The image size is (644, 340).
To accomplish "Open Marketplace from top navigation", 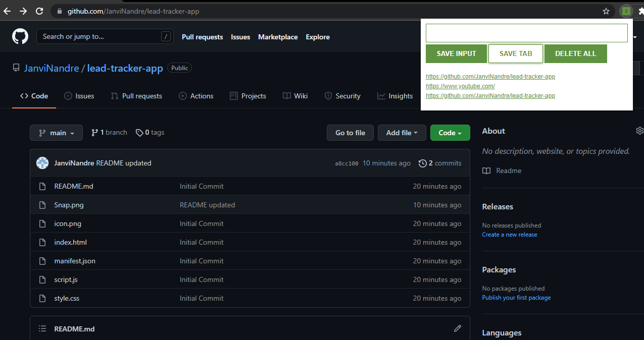I will pyautogui.click(x=277, y=36).
